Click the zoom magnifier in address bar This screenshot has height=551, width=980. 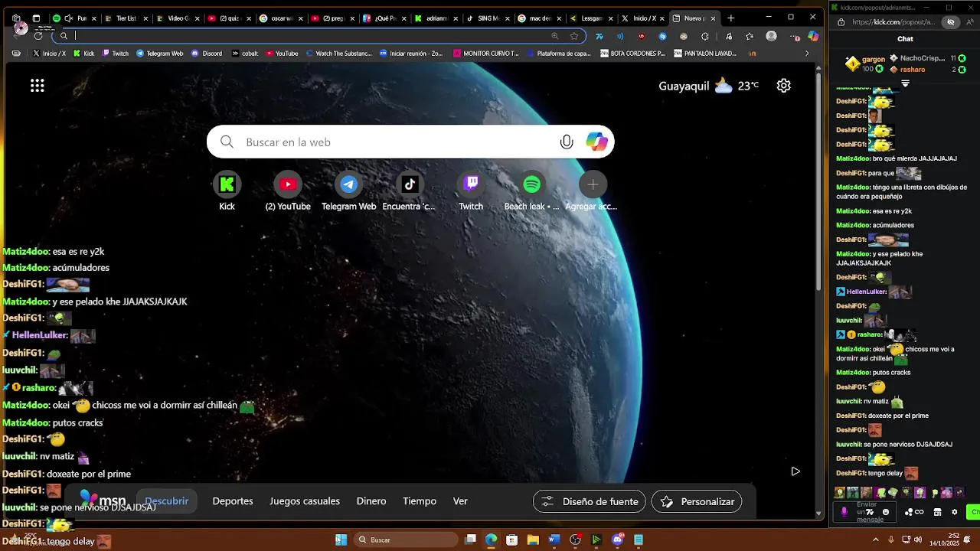[x=555, y=36]
